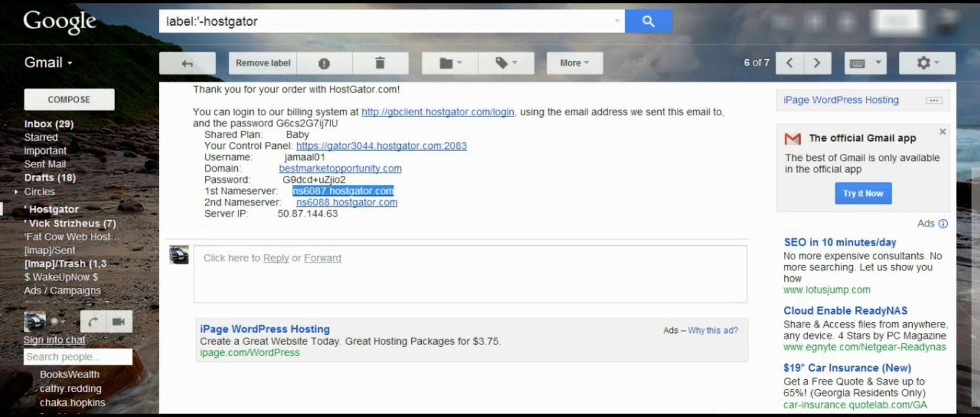
Task: Click the ipage.com/WordPress ad URL
Action: click(x=250, y=353)
